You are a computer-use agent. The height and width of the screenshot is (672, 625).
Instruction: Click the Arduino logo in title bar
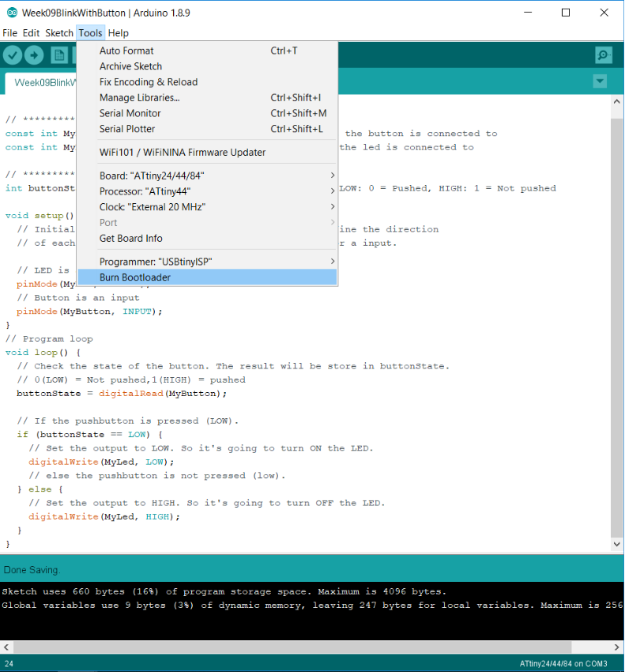click(12, 13)
